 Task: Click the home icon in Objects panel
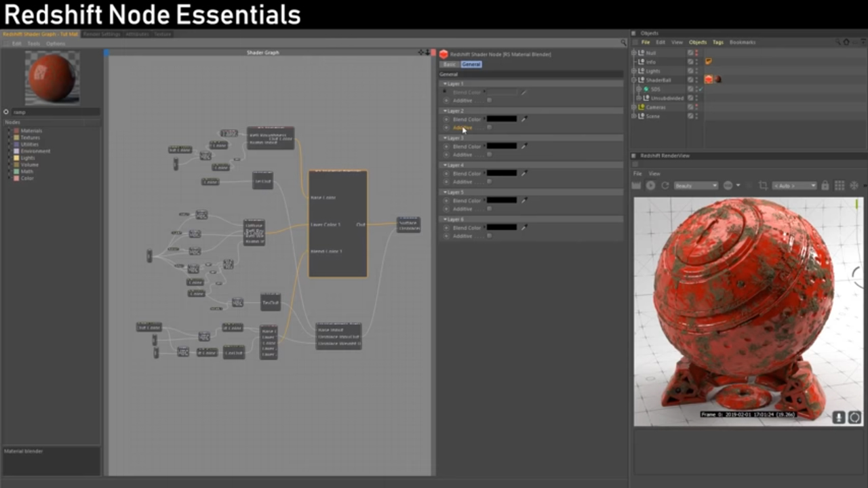point(846,42)
